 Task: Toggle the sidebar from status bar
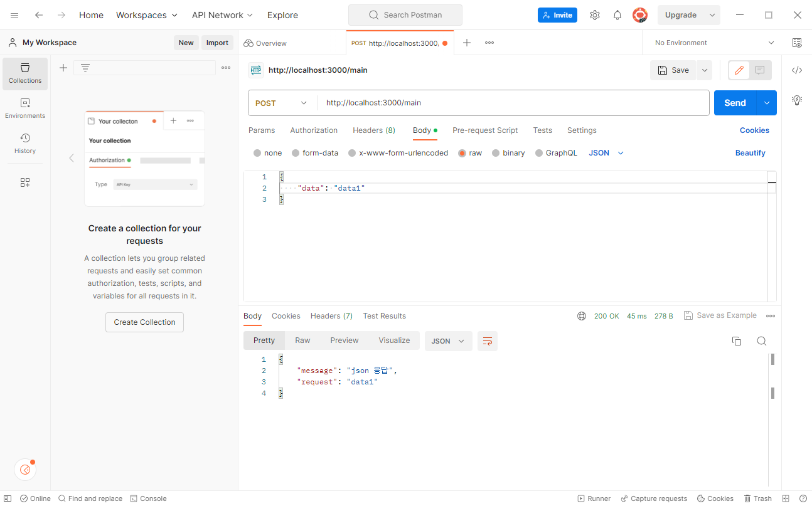8,498
